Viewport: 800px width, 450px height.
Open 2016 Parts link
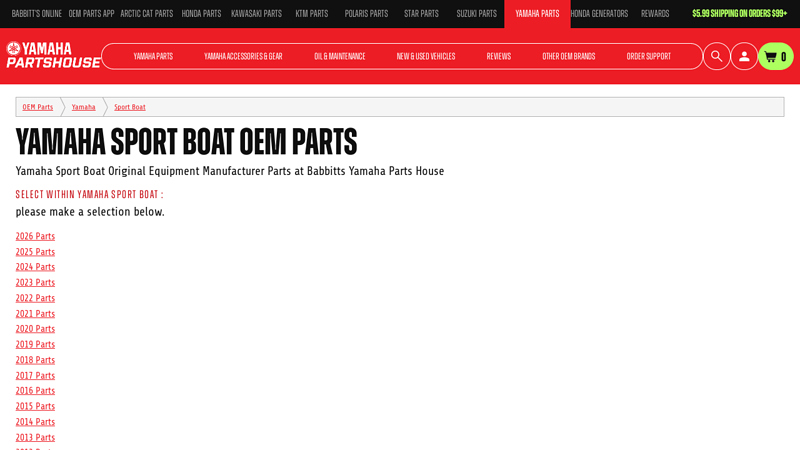(x=35, y=390)
